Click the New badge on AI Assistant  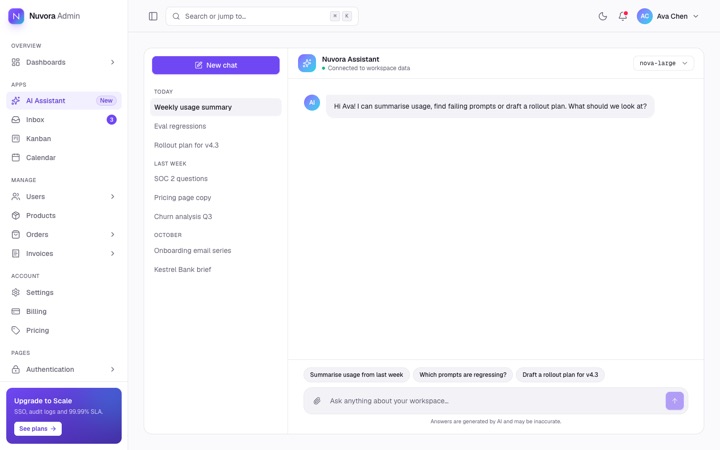(x=106, y=101)
